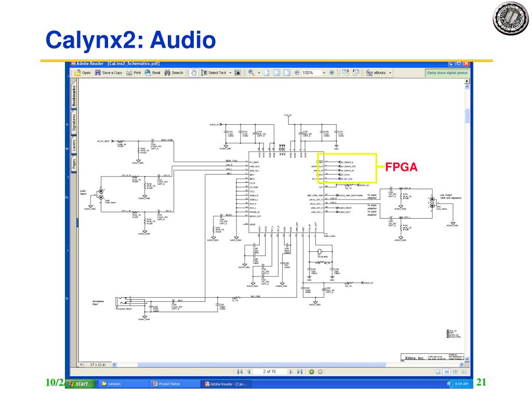The image size is (532, 399).
Task: Click the 100% zoom level field
Action: [311, 73]
